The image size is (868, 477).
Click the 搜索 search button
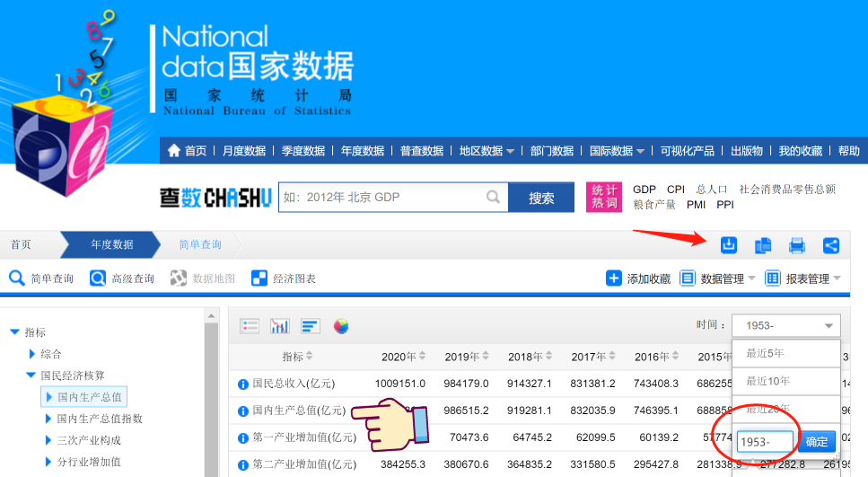coord(541,198)
